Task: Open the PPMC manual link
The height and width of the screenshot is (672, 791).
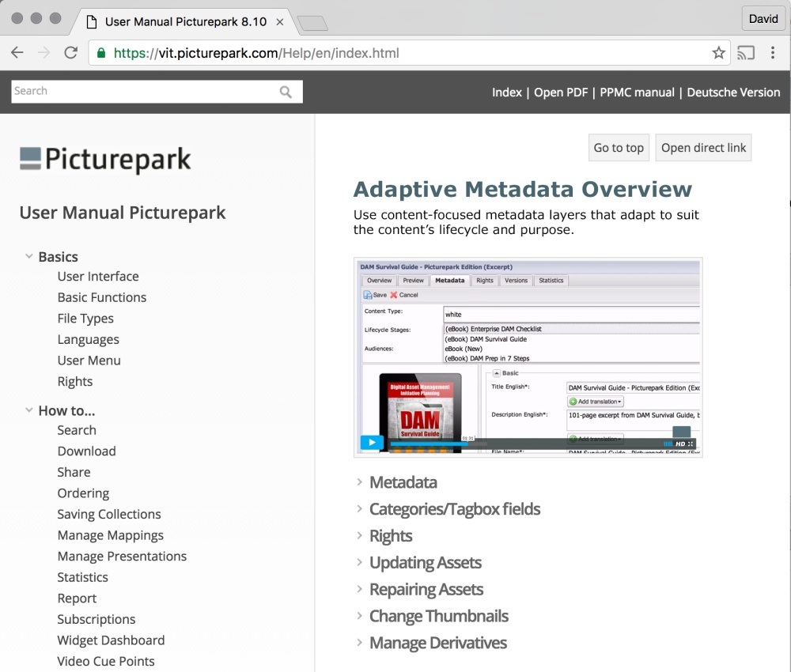Action: click(x=637, y=92)
